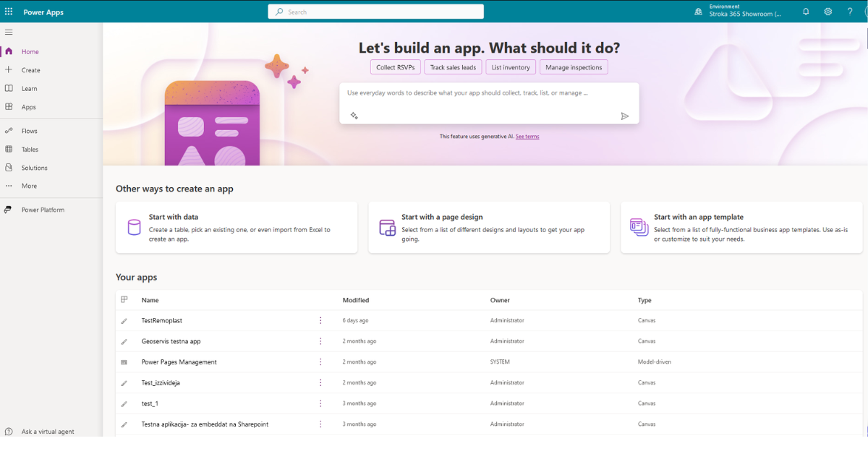The height and width of the screenshot is (454, 868).
Task: Click the notifications bell icon
Action: coord(806,12)
